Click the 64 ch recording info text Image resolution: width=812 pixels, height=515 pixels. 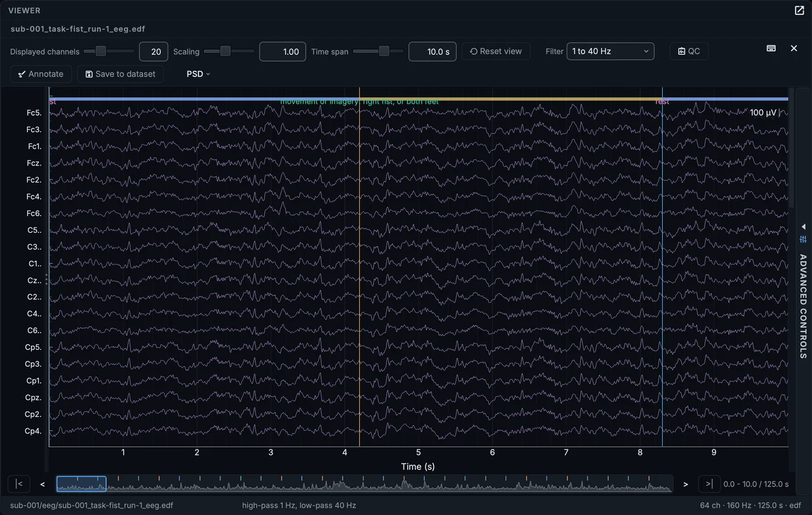pyautogui.click(x=751, y=506)
